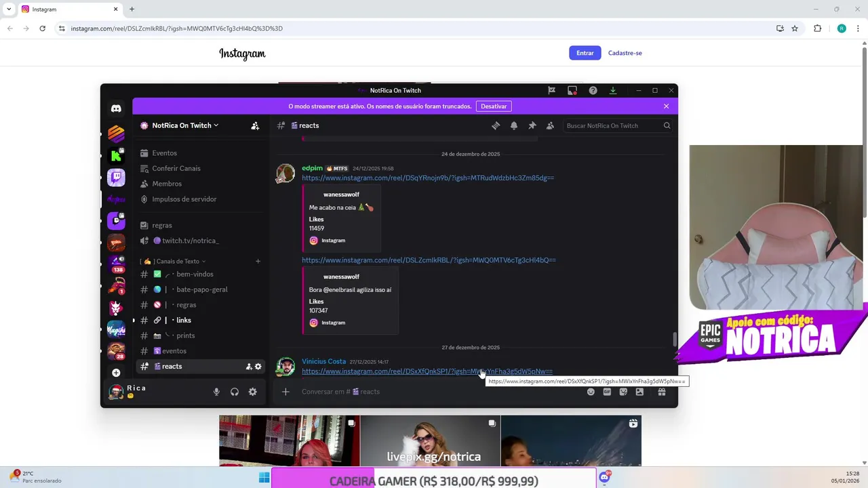Open user settings gear icon
Image resolution: width=868 pixels, height=488 pixels.
coord(252,392)
